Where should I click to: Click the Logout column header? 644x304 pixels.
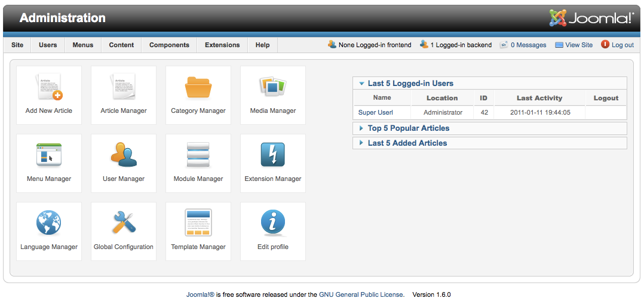click(x=606, y=98)
